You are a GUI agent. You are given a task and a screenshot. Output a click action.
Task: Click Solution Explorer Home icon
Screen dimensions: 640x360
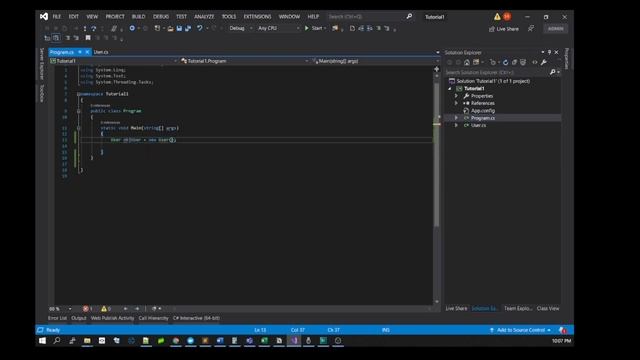(x=467, y=62)
